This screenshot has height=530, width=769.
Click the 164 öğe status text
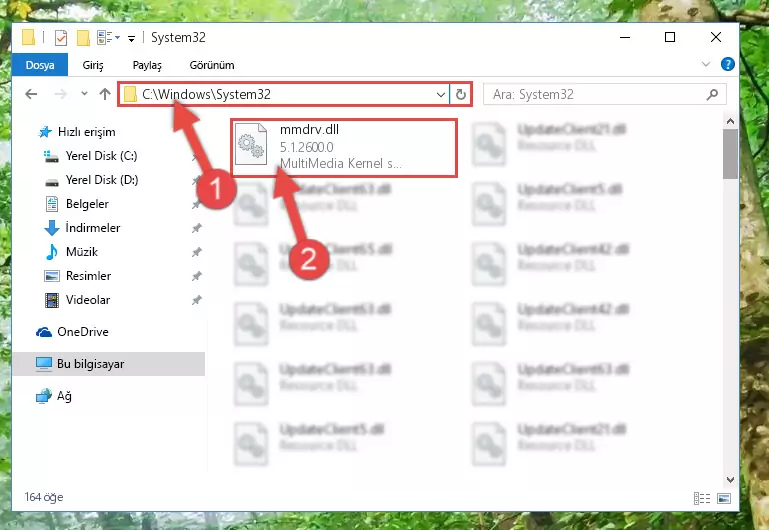click(x=44, y=497)
